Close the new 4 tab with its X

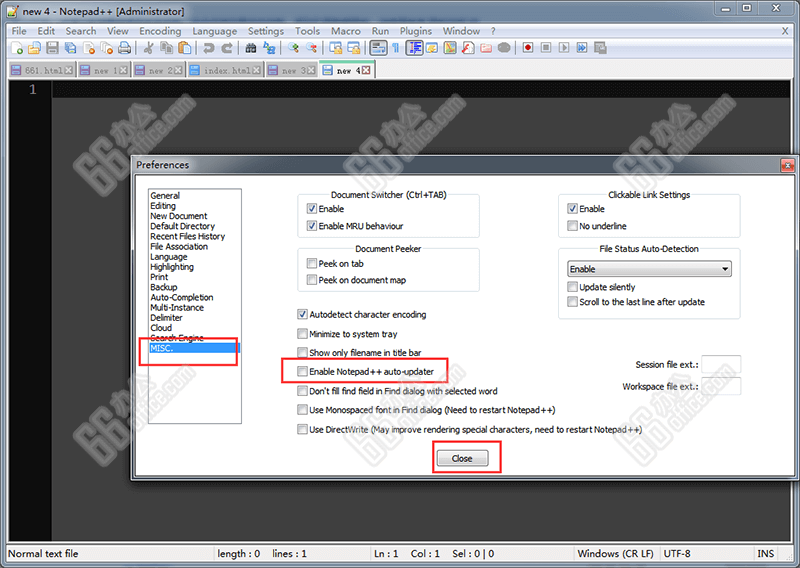366,70
